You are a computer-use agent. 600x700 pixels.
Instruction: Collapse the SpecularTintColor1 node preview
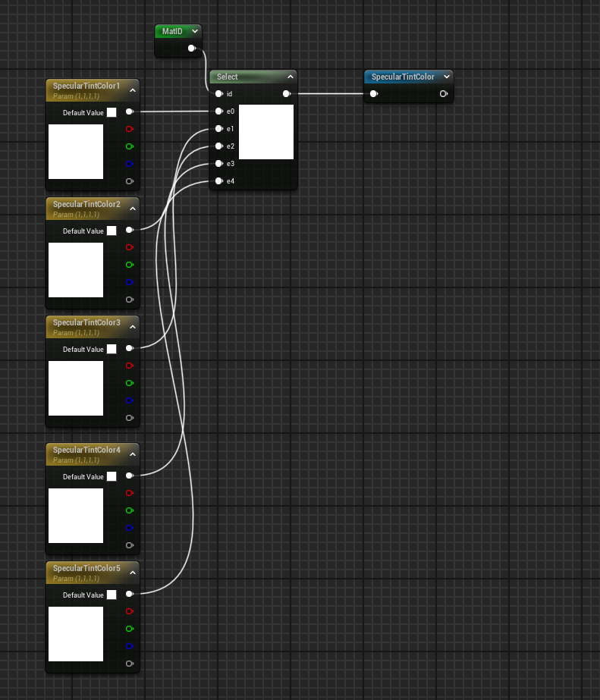point(133,90)
